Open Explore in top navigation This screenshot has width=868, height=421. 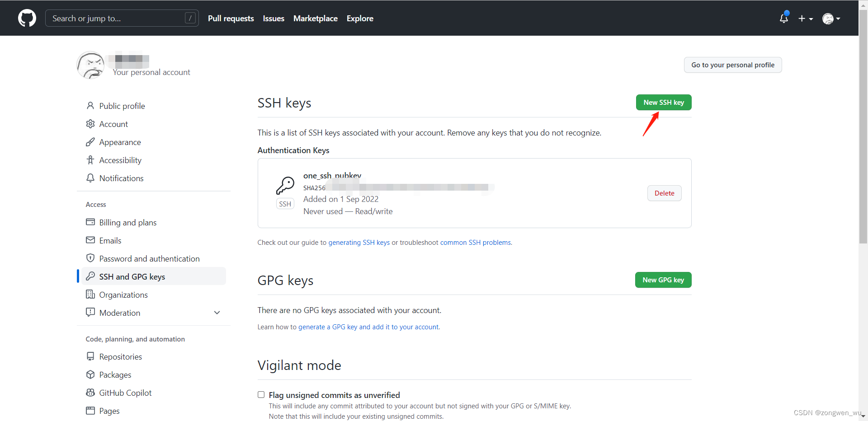point(360,19)
